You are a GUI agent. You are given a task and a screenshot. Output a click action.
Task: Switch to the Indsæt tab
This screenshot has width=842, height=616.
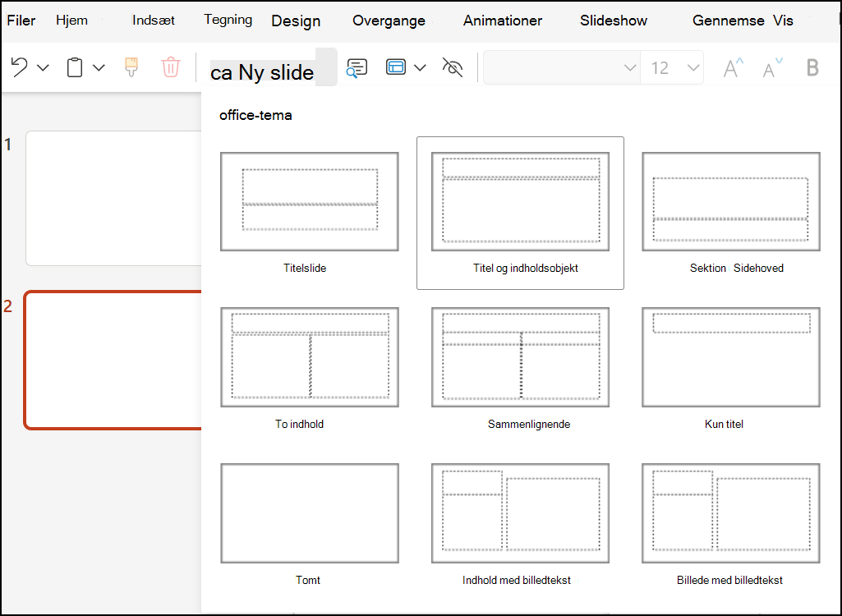coord(154,21)
